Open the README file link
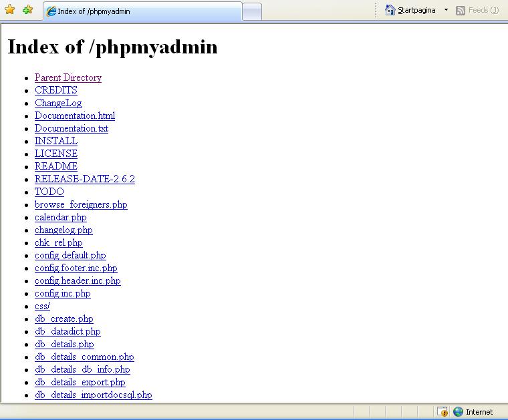Image resolution: width=508 pixels, height=420 pixels. point(56,166)
